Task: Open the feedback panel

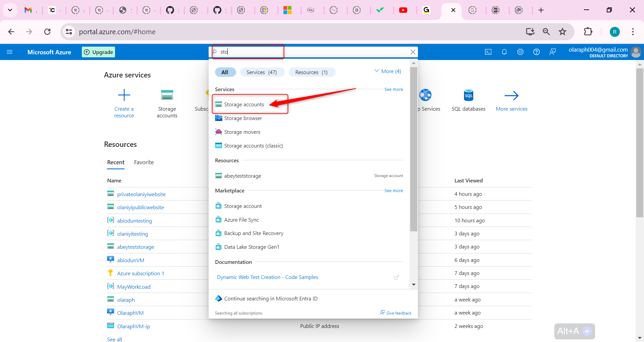Action: click(552, 52)
